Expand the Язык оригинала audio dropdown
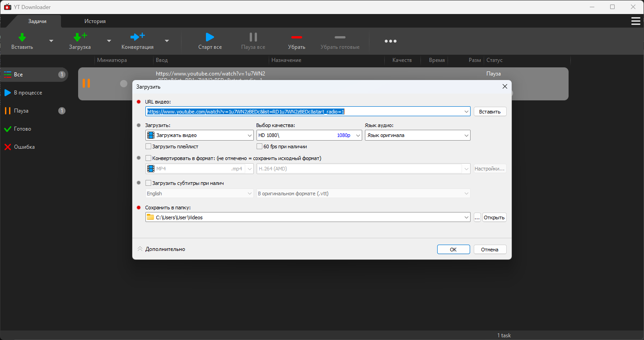The image size is (644, 340). pos(417,135)
